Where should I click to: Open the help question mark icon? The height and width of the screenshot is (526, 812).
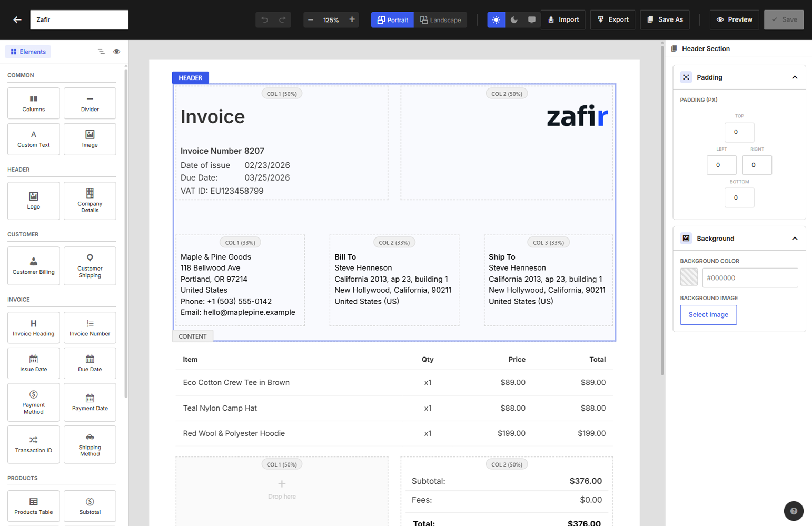point(794,511)
